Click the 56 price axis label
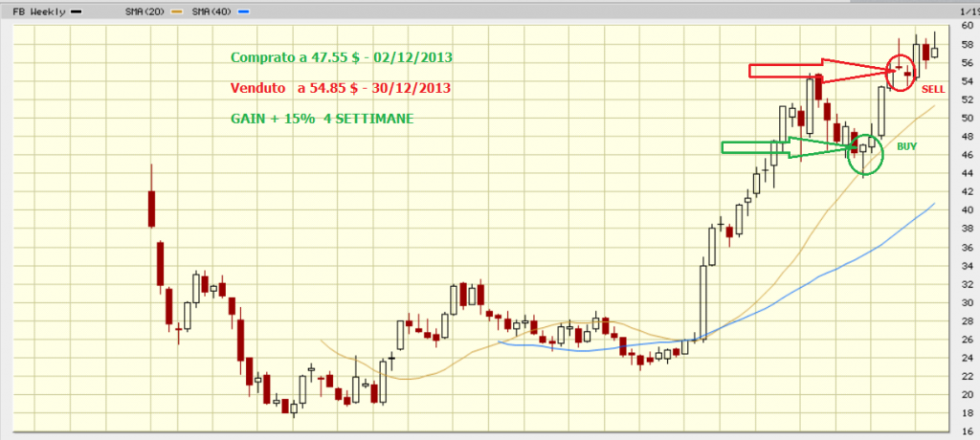The width and height of the screenshot is (980, 440). click(x=969, y=63)
